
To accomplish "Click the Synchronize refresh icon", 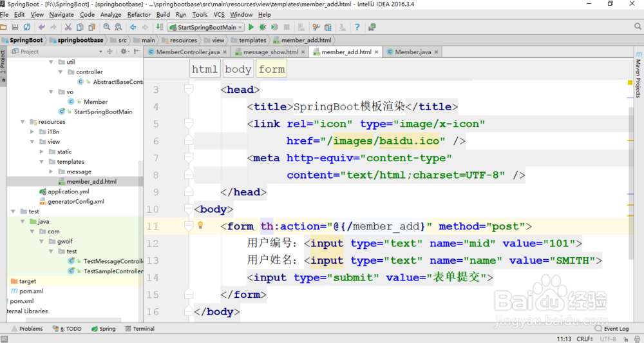I will click(27, 27).
